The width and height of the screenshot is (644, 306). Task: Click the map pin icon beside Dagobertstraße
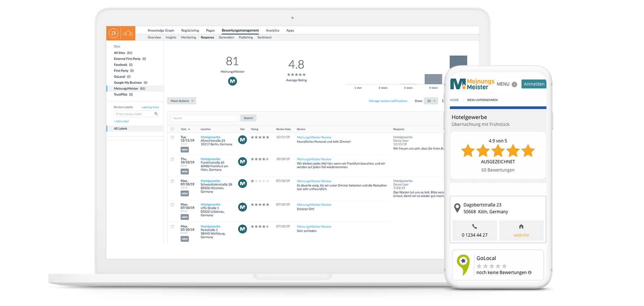(x=457, y=208)
